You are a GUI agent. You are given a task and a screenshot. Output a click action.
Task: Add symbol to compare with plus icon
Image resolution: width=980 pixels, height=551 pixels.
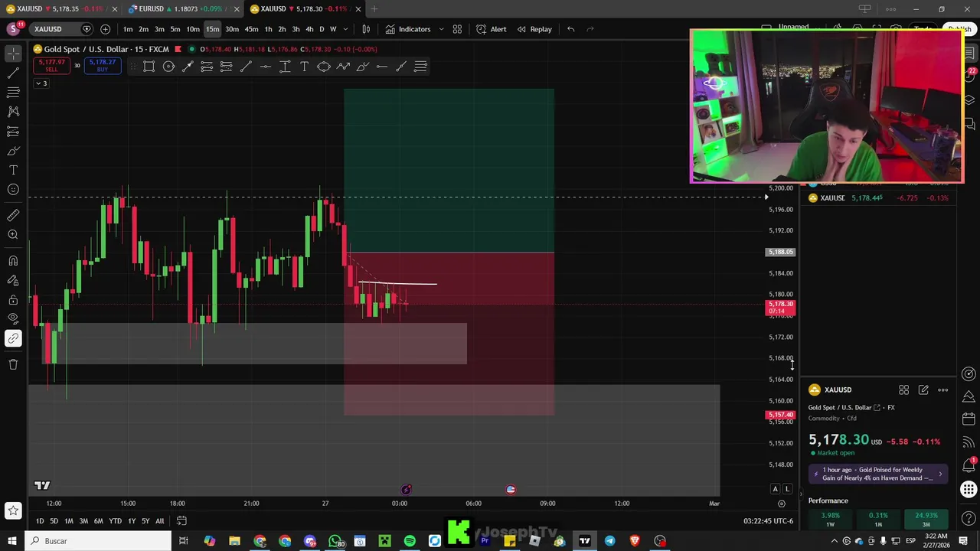pyautogui.click(x=105, y=29)
